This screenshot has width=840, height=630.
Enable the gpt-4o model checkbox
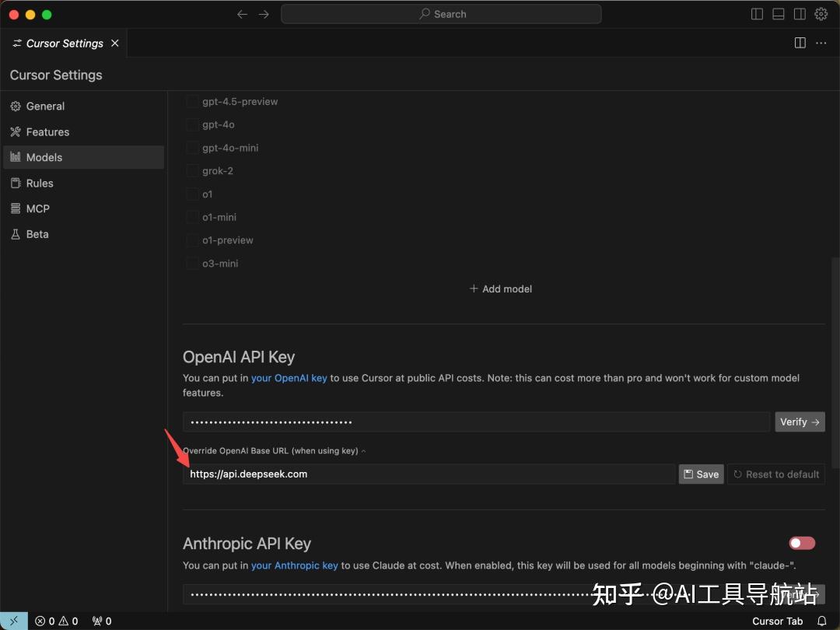(192, 124)
